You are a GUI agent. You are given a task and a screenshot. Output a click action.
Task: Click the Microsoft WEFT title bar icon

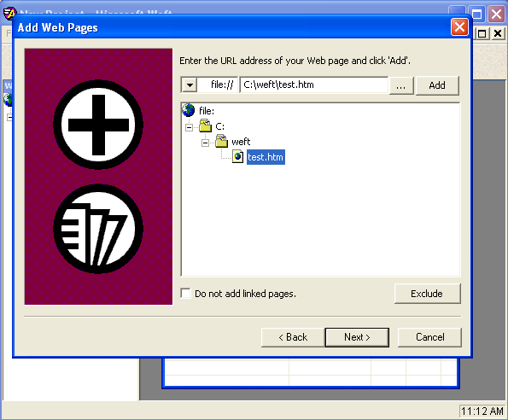(9, 14)
